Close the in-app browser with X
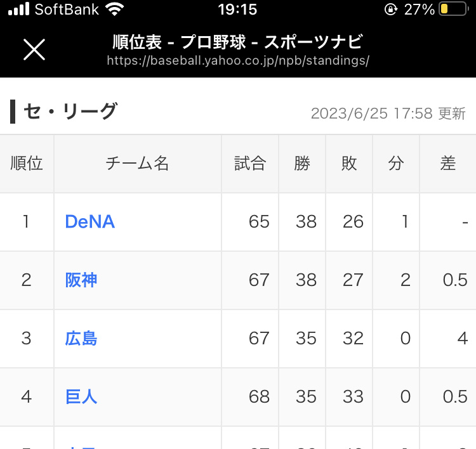Screen dimensions: 476x449 pyautogui.click(x=34, y=49)
